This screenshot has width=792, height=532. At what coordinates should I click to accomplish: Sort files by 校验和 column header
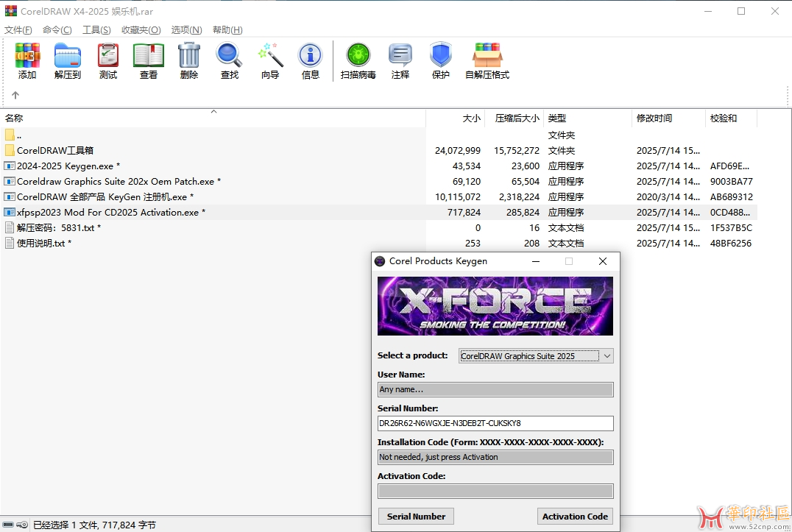point(732,118)
